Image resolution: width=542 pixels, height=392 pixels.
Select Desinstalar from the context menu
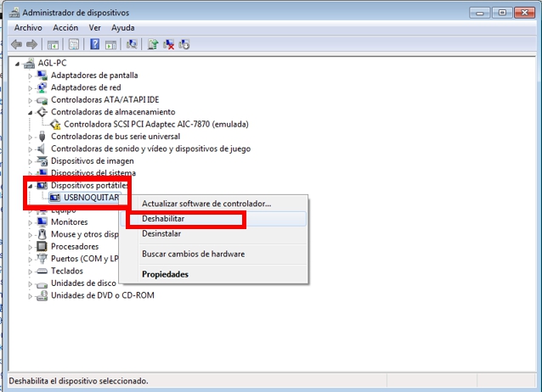pyautogui.click(x=161, y=233)
